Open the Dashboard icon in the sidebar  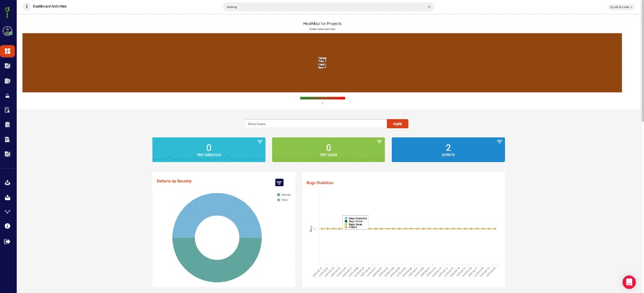tap(8, 51)
